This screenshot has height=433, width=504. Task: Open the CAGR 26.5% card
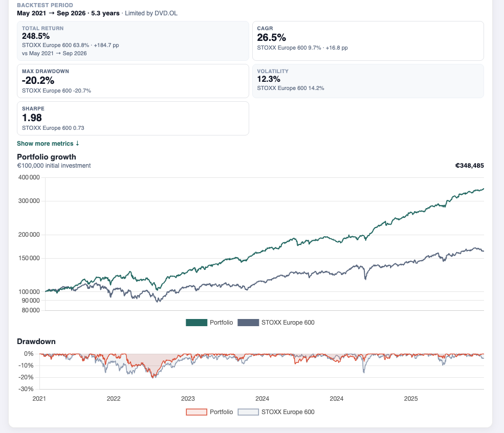[368, 41]
